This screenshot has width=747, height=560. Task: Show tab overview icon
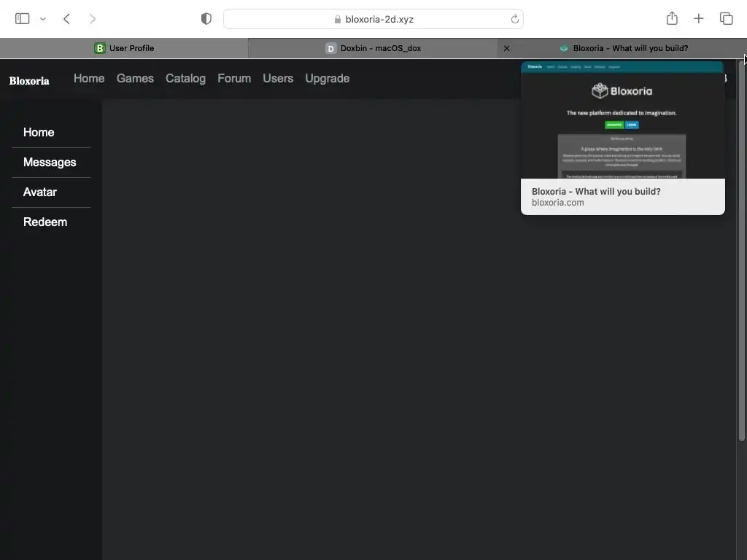tap(726, 18)
